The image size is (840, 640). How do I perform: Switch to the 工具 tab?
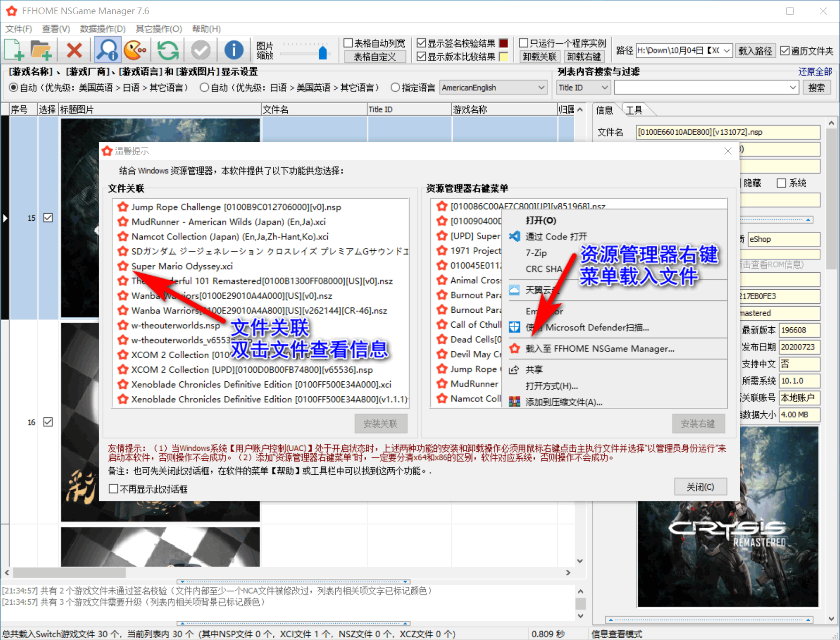point(634,110)
